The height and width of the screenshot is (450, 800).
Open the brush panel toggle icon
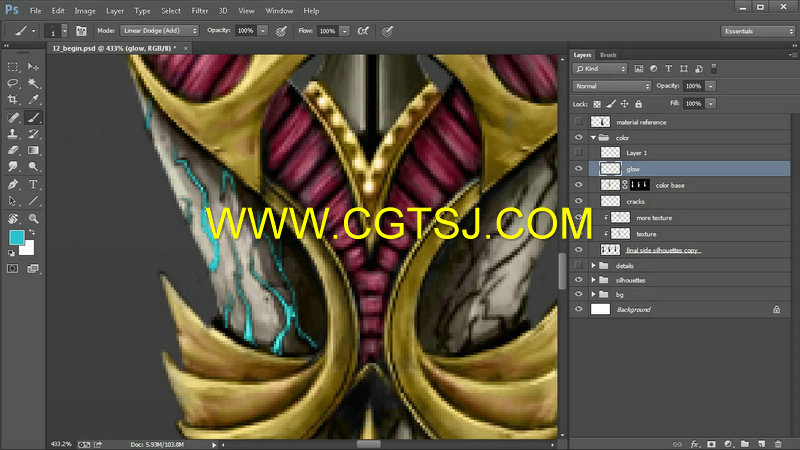click(x=81, y=31)
